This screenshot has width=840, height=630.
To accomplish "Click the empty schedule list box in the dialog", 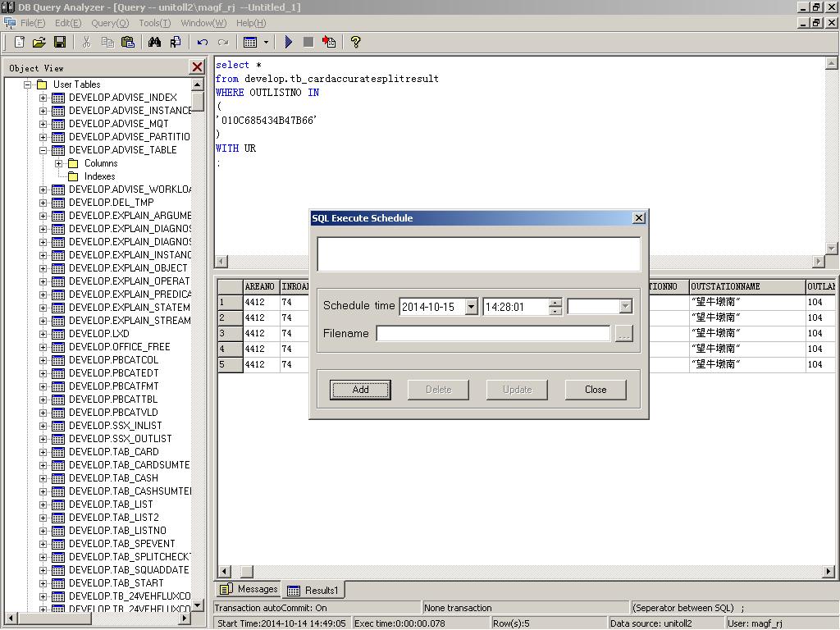I will [x=478, y=254].
